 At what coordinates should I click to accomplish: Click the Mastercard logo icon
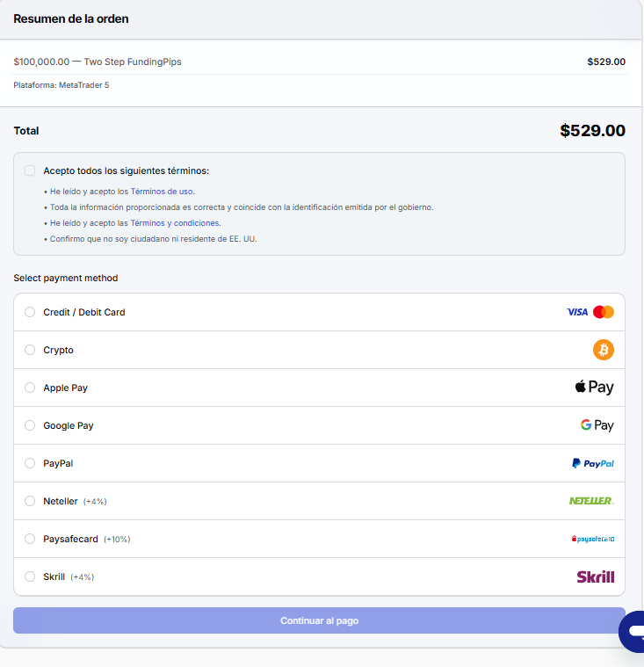point(604,312)
